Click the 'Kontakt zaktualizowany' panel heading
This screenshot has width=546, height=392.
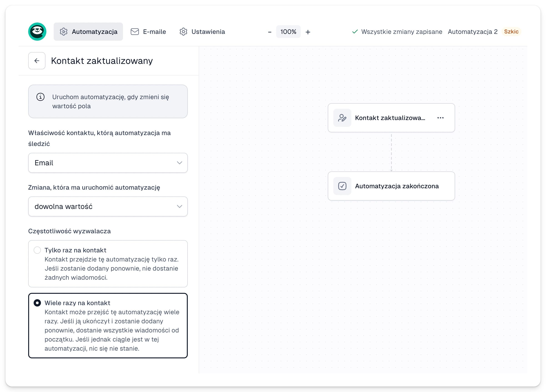click(102, 61)
